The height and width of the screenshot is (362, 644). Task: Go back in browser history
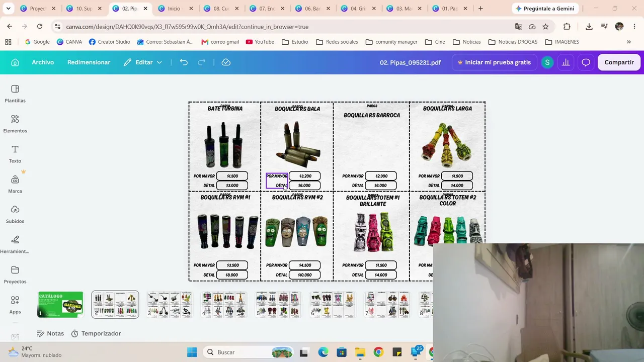(x=10, y=27)
